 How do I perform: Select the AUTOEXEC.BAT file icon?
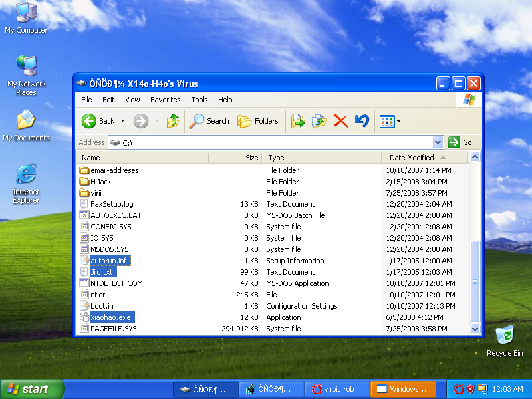click(x=84, y=215)
